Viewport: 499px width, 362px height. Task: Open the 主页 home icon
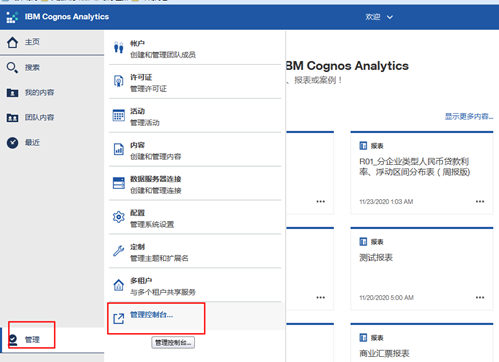(x=12, y=42)
